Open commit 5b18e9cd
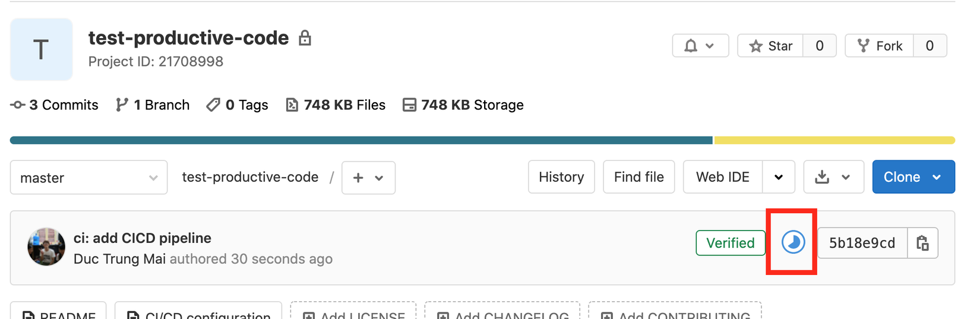 862,243
